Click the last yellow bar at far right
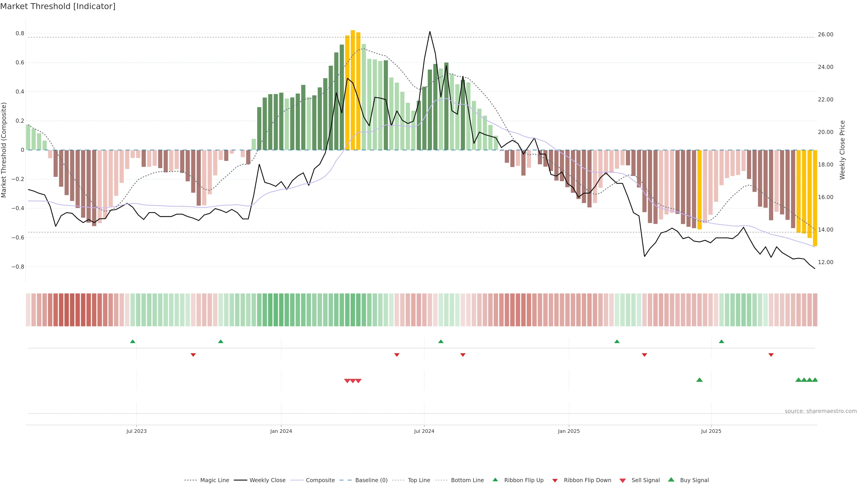This screenshot has height=488, width=868. coord(815,198)
